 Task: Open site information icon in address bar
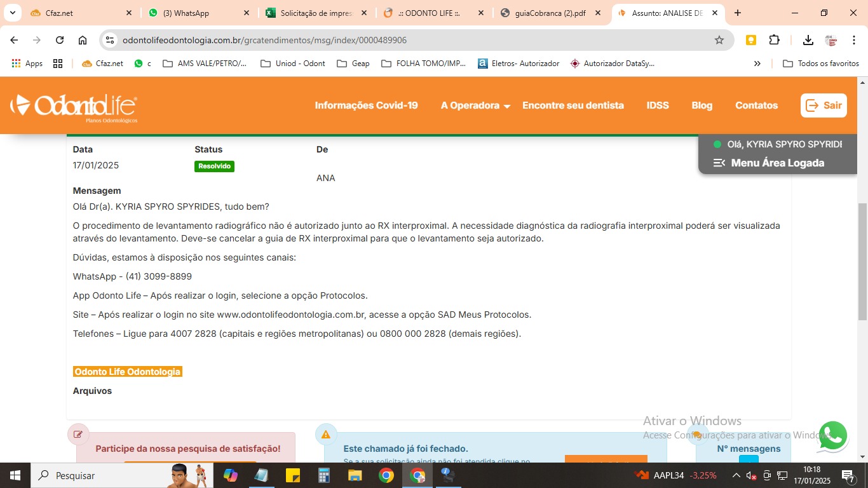[x=110, y=40]
